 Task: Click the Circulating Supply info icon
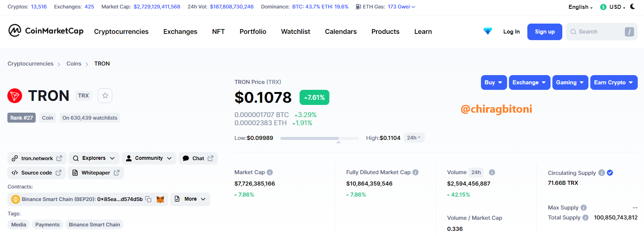coord(602,173)
